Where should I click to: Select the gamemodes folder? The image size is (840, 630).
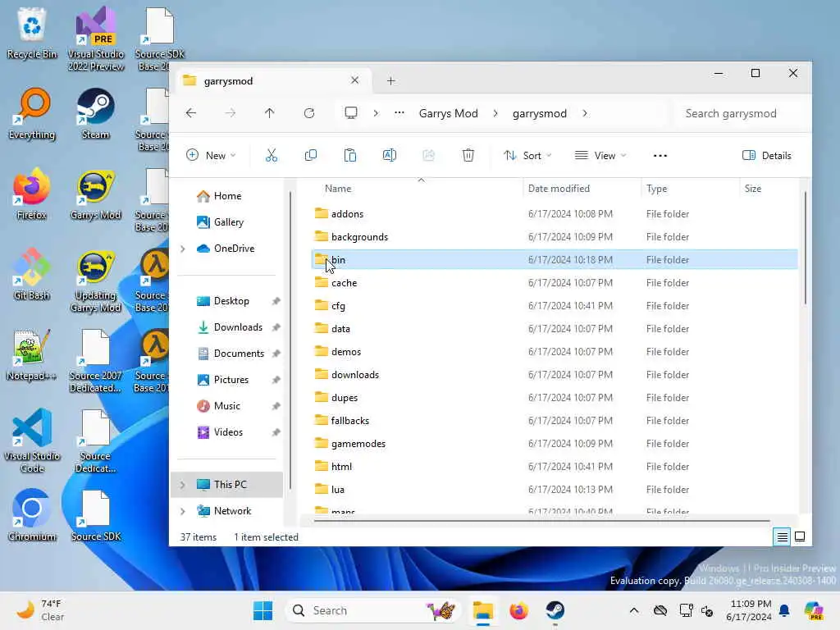coord(555,444)
